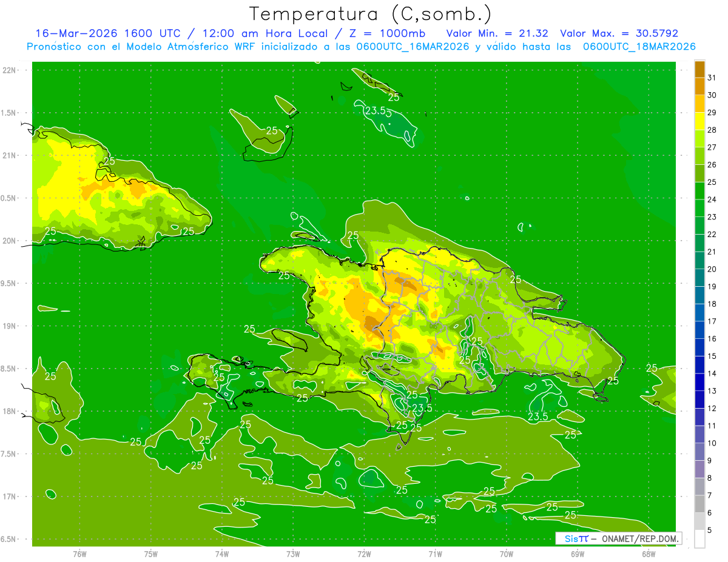Click the legend value label '20'
The image size is (728, 562).
point(712,269)
